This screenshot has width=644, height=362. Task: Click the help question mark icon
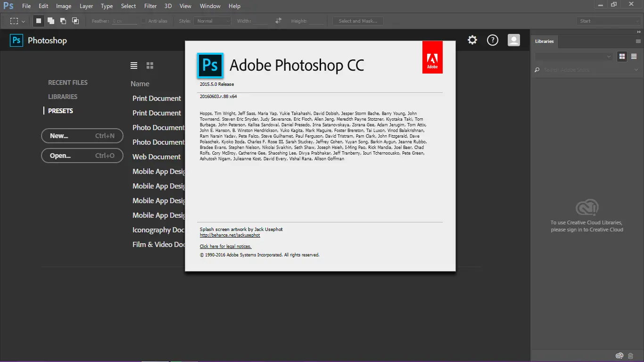pos(493,40)
